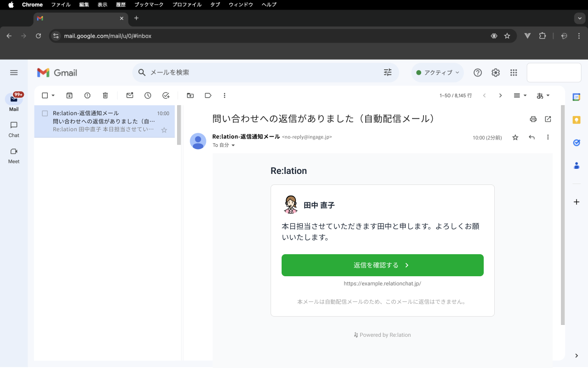The width and height of the screenshot is (588, 368).
Task: Click the Add to Tasks icon
Action: [x=166, y=95]
